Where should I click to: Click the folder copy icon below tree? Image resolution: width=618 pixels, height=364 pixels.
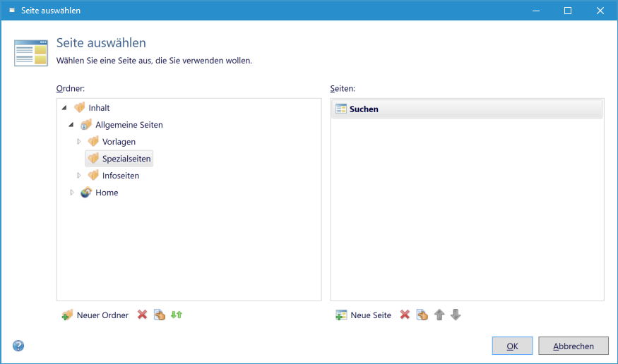(159, 315)
